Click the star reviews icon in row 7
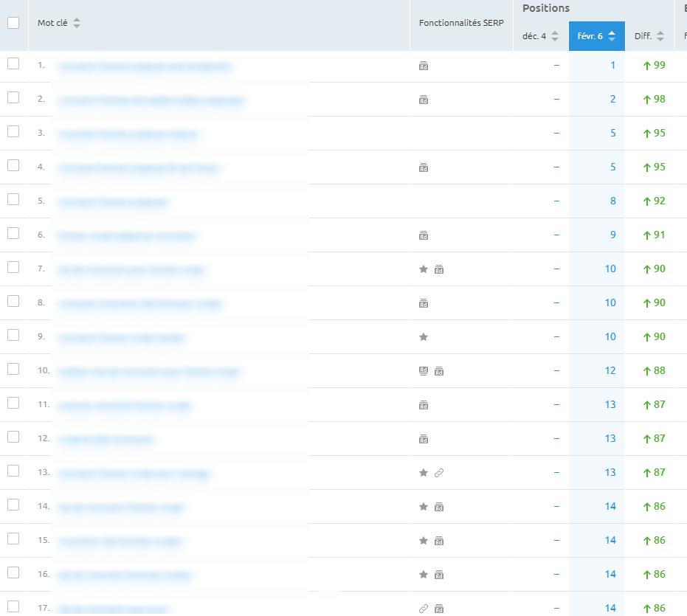The width and height of the screenshot is (687, 616). (424, 269)
